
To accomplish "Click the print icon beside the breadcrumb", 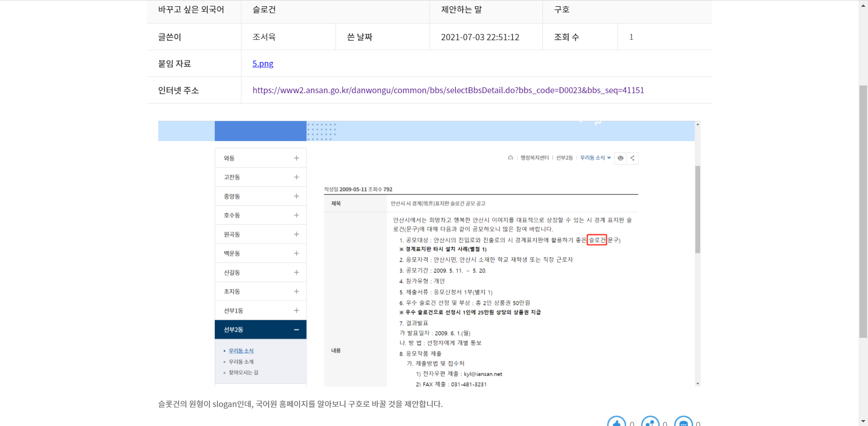I will click(x=620, y=158).
